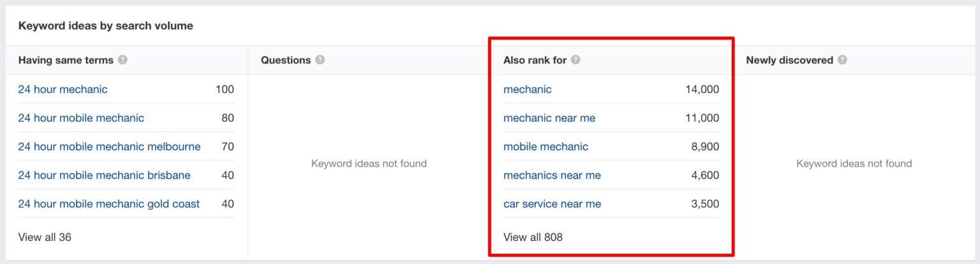Viewport: 980px width, 264px height.
Task: Click help icon next to Questions
Action: click(x=320, y=60)
